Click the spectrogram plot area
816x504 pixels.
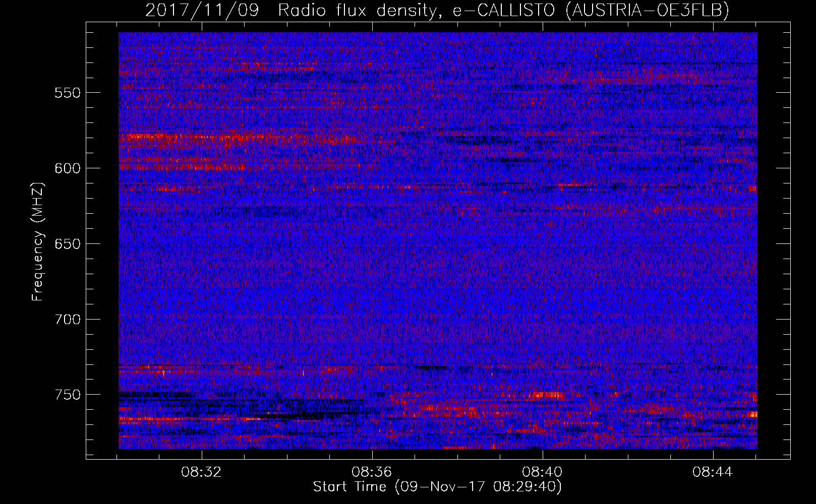point(438,240)
